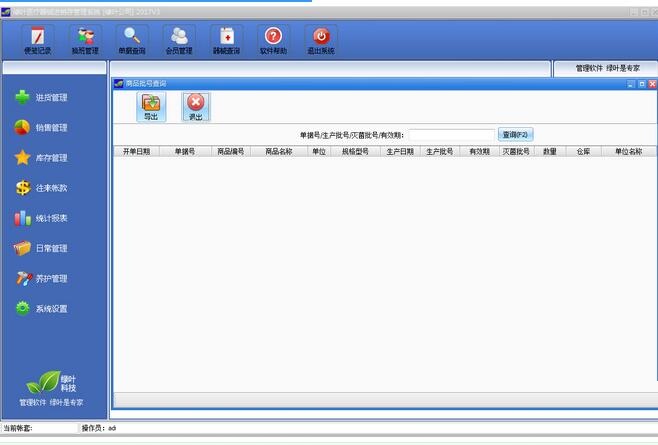
Task: Click the 导出 export button
Action: coord(151,107)
